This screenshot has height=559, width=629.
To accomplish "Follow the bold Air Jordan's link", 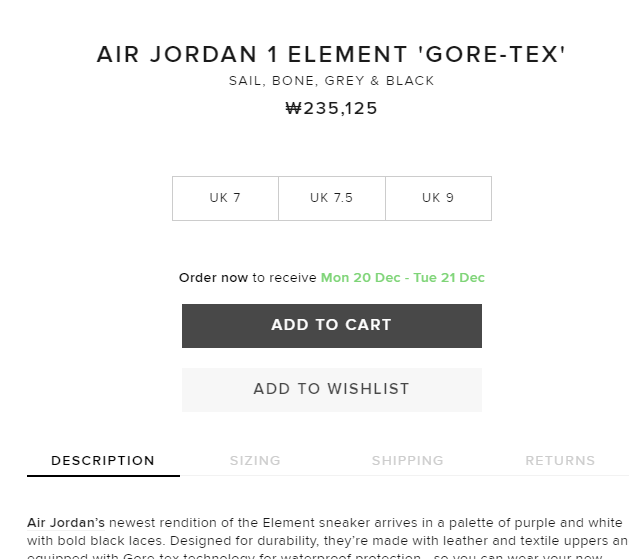I will 66,523.
